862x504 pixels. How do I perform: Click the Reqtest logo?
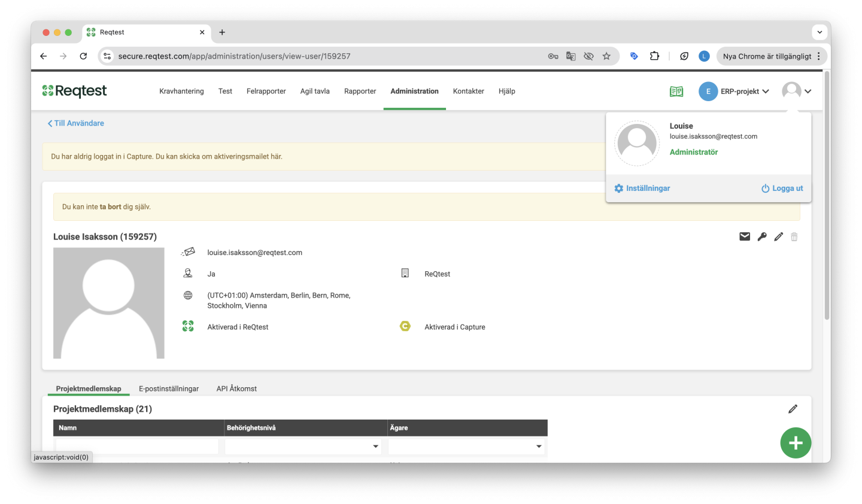click(x=74, y=91)
